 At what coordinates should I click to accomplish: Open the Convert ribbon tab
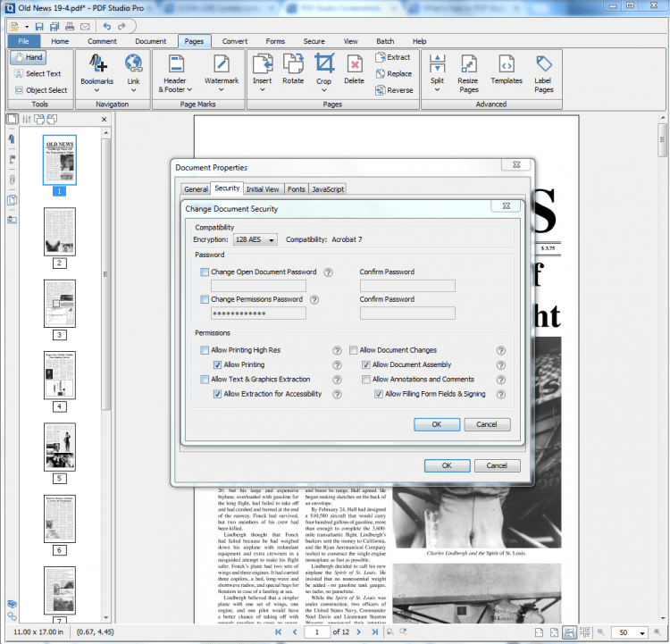click(x=235, y=41)
